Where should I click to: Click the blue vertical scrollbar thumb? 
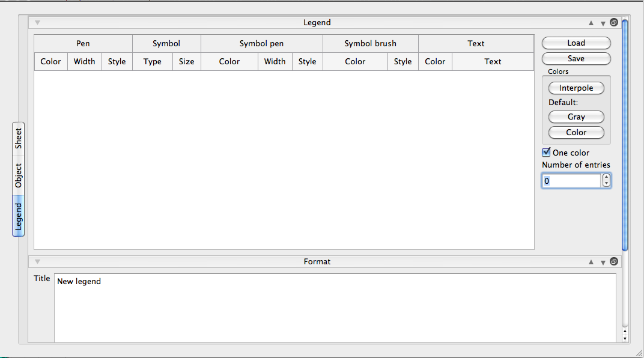(x=625, y=135)
